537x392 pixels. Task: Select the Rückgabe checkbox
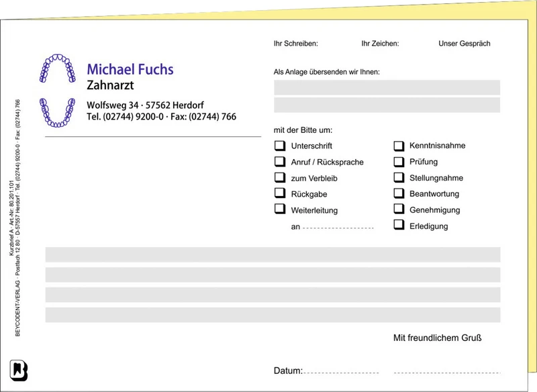pyautogui.click(x=280, y=193)
